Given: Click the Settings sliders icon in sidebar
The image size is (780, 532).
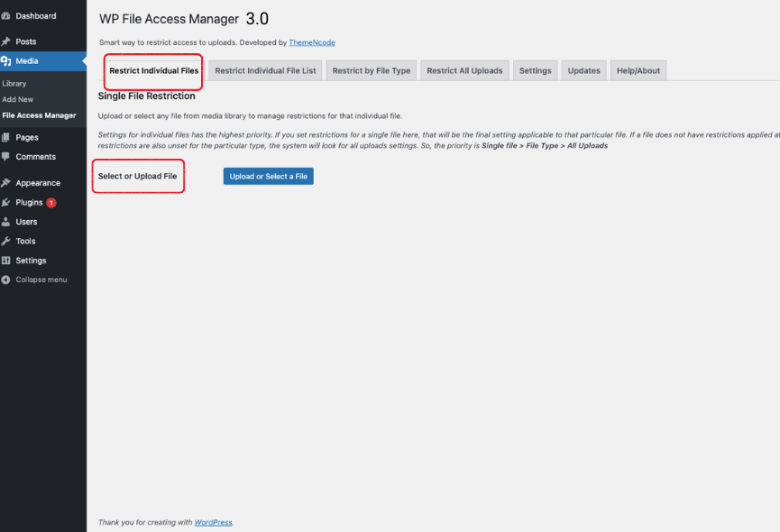Looking at the screenshot, I should click(5, 261).
